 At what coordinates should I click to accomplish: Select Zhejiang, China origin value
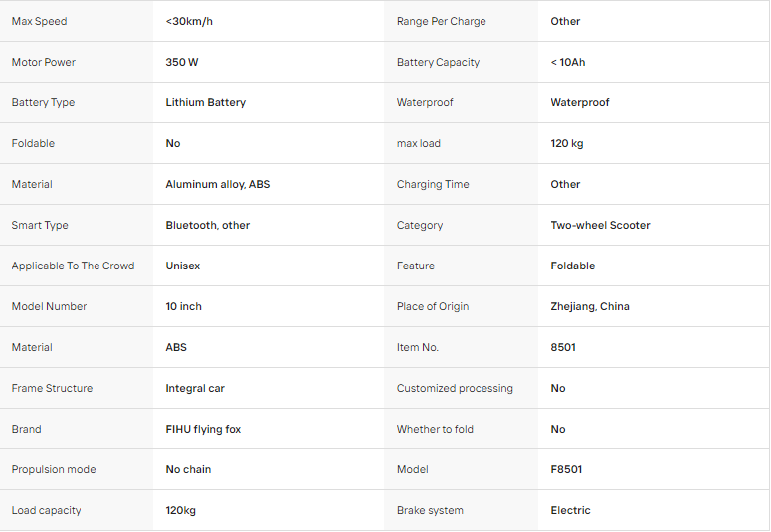point(590,307)
